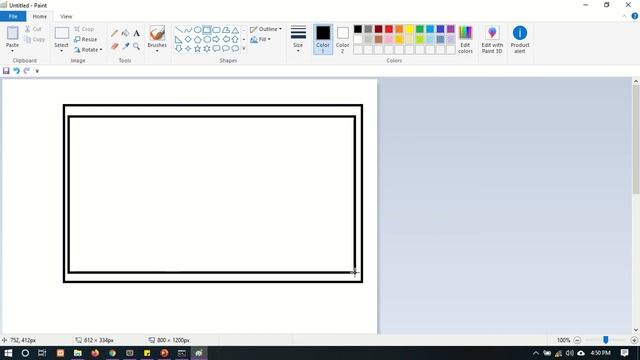This screenshot has width=640, height=360.
Task: Open the shape Outline dropdown
Action: (266, 29)
